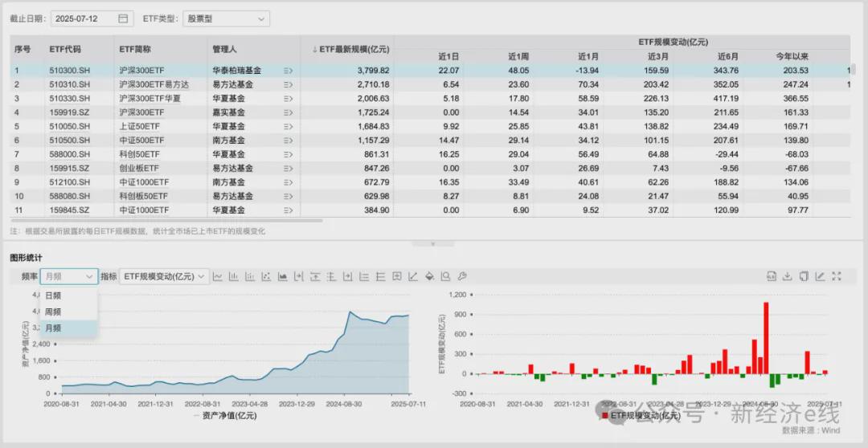The height and width of the screenshot is (448, 868).
Task: Download the chart with the download icon
Action: [x=787, y=276]
